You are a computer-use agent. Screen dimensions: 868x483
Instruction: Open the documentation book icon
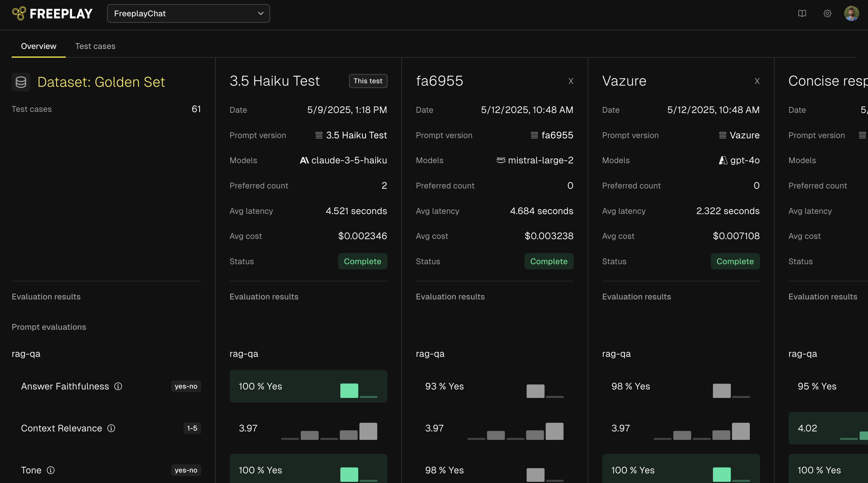[x=802, y=13]
